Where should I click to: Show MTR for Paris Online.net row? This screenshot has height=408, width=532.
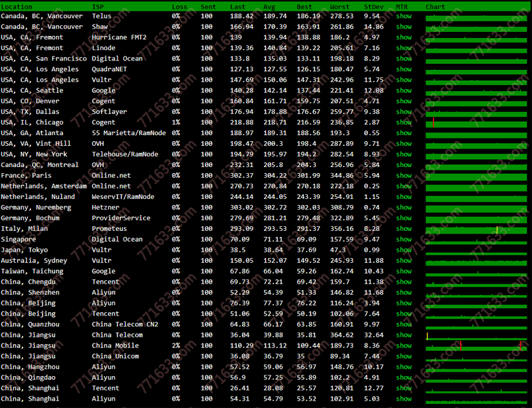(x=404, y=175)
